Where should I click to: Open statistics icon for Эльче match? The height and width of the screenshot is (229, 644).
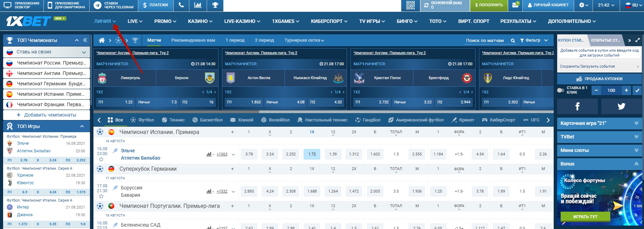pyautogui.click(x=209, y=154)
